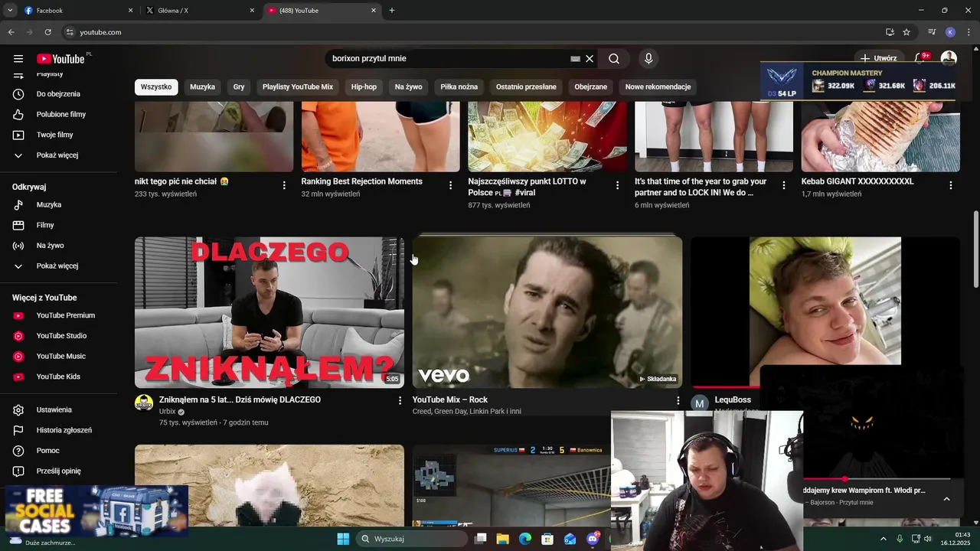Open Kebab GIGANT short thumbnail
The width and height of the screenshot is (980, 551).
880,136
